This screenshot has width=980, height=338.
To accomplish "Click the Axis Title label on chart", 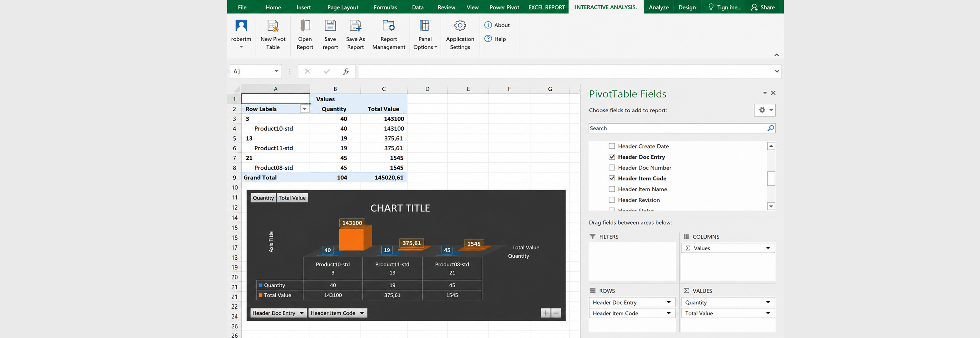I will pyautogui.click(x=271, y=242).
